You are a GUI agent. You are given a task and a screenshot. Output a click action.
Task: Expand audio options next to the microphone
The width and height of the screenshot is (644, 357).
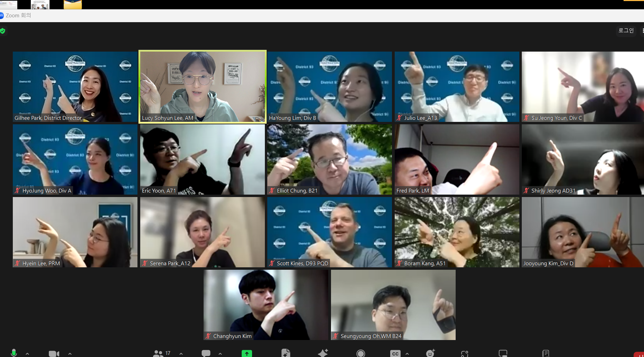27,354
